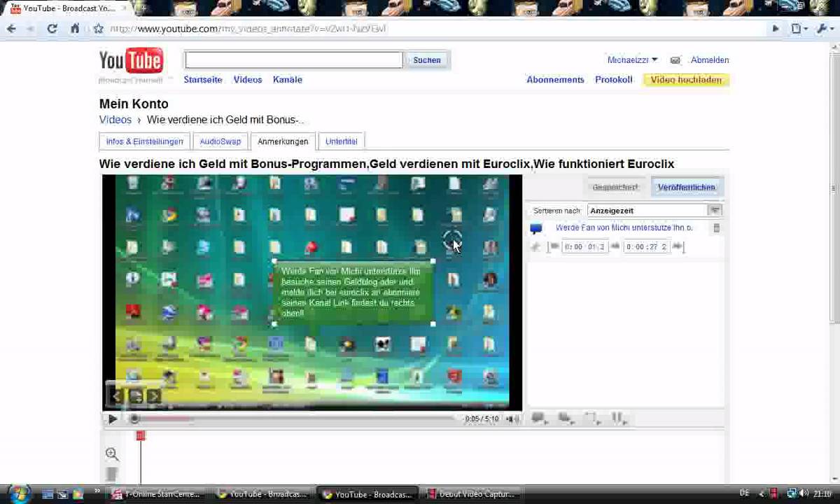Viewport: 840px width, 504px height.
Task: Reload the page with refresh icon
Action: (x=52, y=29)
